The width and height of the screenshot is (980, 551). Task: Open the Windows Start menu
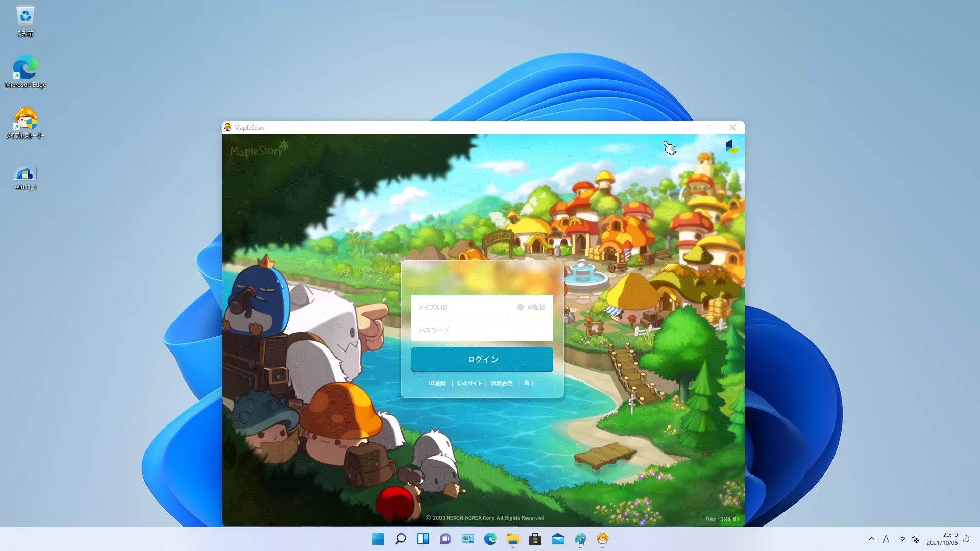coord(378,539)
